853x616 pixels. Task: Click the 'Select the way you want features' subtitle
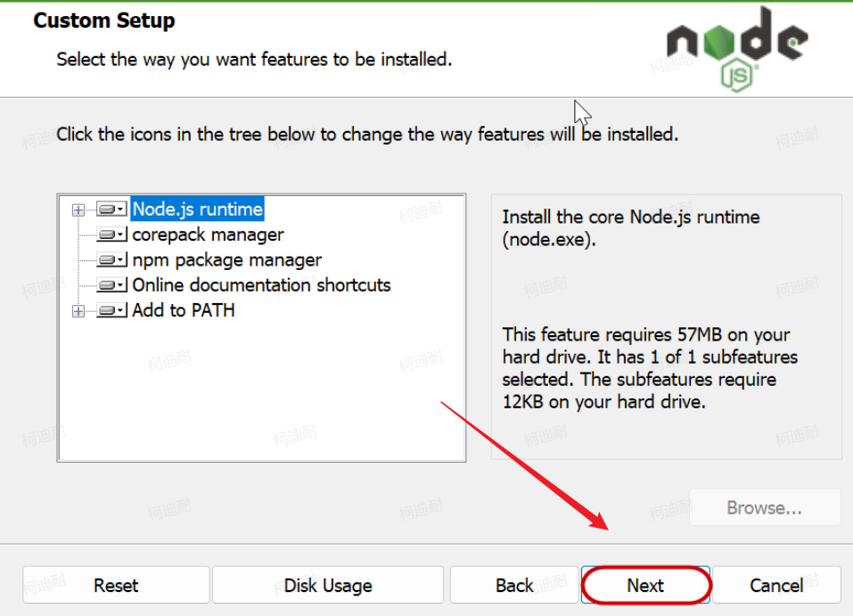click(254, 60)
